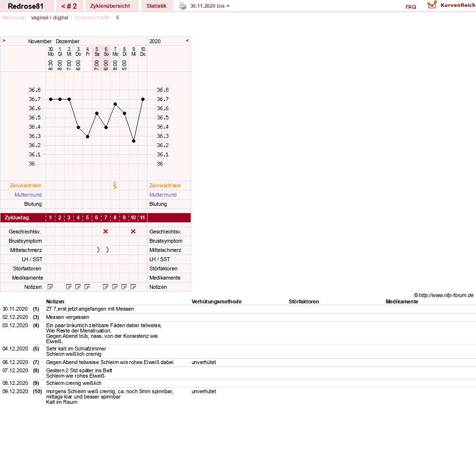
Task: Select cycle day 11 in Zyklustag row
Action: [142, 217]
